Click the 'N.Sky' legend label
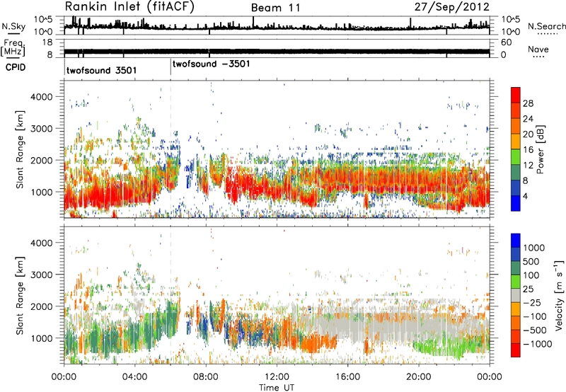The width and height of the screenshot is (566, 392). pyautogui.click(x=13, y=26)
